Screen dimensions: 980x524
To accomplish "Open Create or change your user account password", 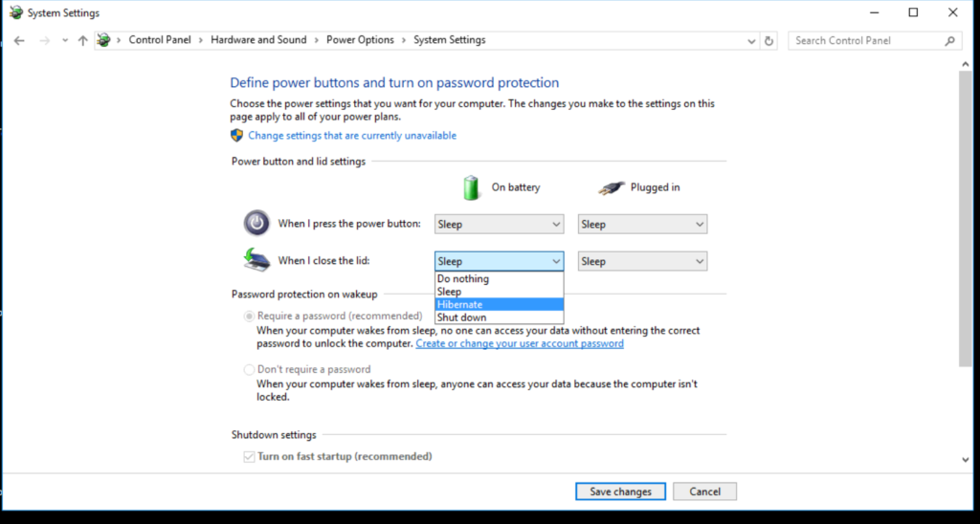I will click(x=520, y=343).
